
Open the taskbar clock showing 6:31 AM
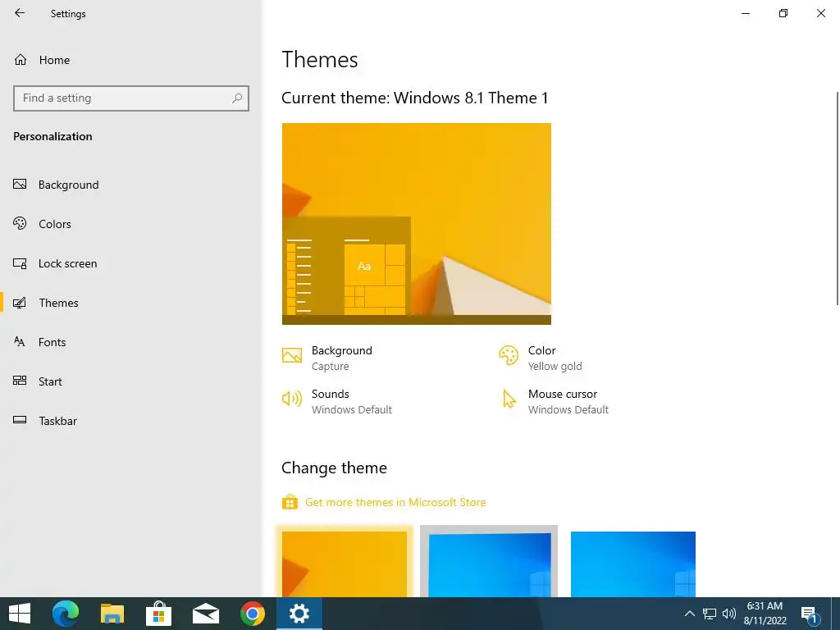(765, 614)
